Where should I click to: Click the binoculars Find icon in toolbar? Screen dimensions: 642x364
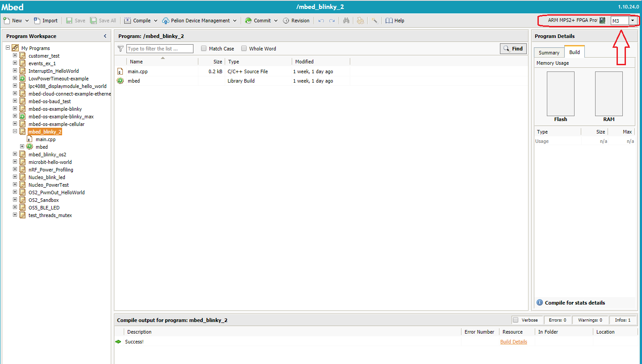(x=346, y=21)
